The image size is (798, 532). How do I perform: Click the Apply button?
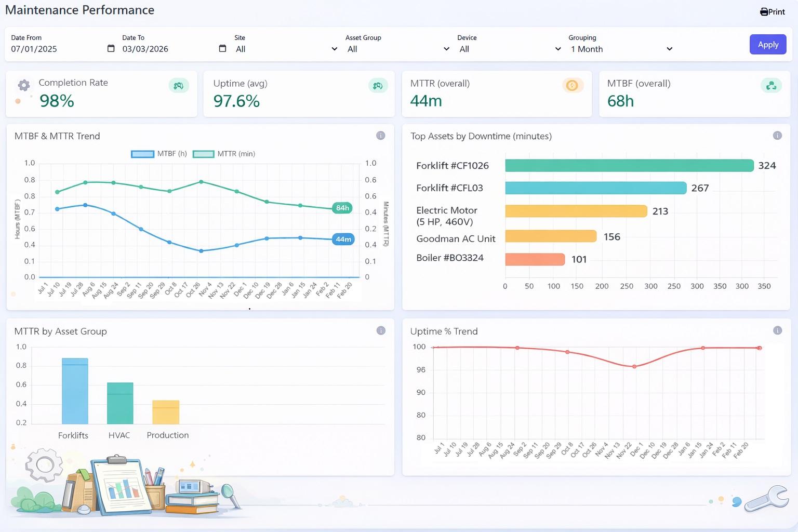coord(768,45)
